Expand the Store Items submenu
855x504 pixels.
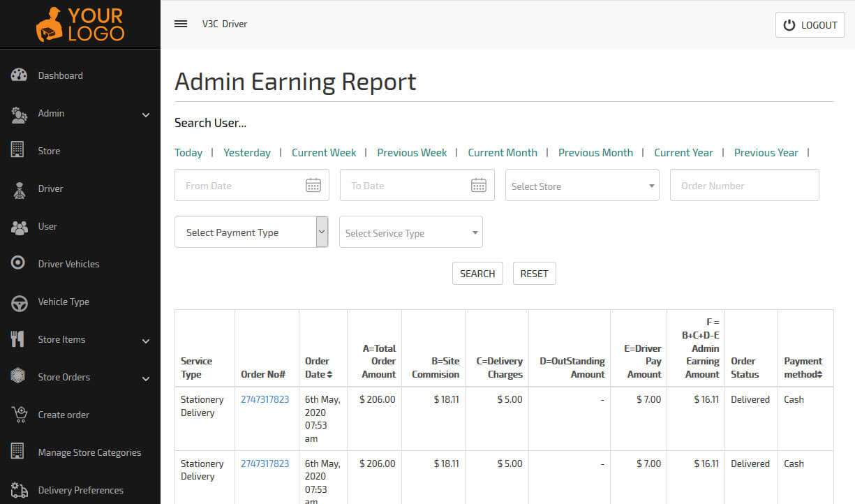point(145,341)
